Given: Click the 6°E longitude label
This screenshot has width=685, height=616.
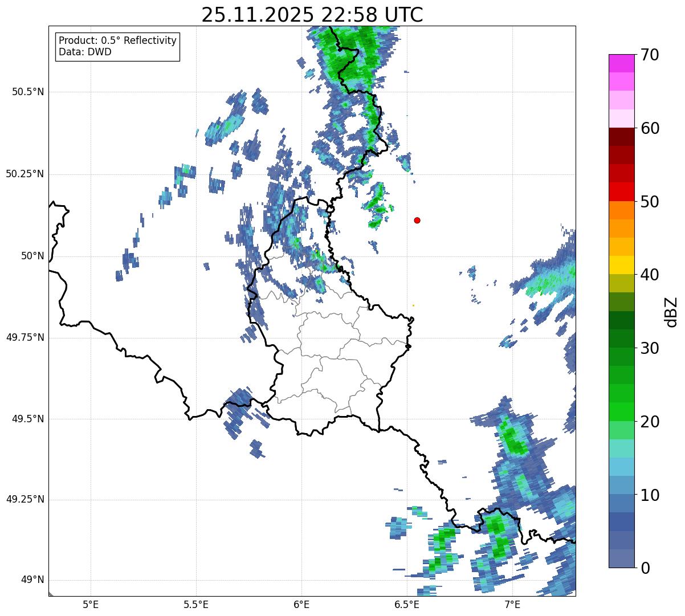Looking at the screenshot, I should 301,604.
